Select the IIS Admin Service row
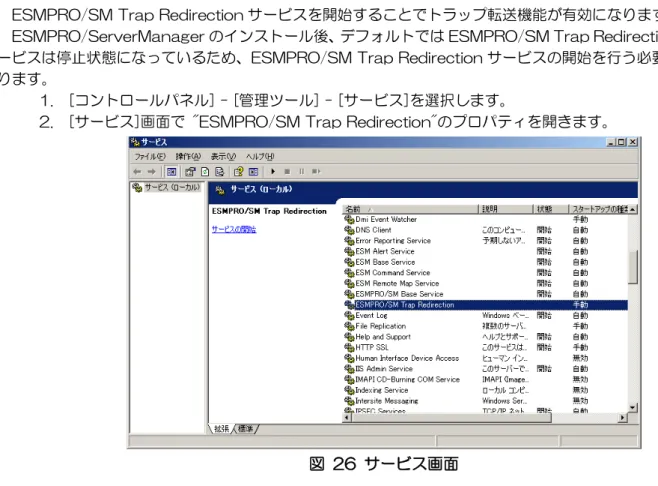The height and width of the screenshot is (486, 658). tap(486, 369)
